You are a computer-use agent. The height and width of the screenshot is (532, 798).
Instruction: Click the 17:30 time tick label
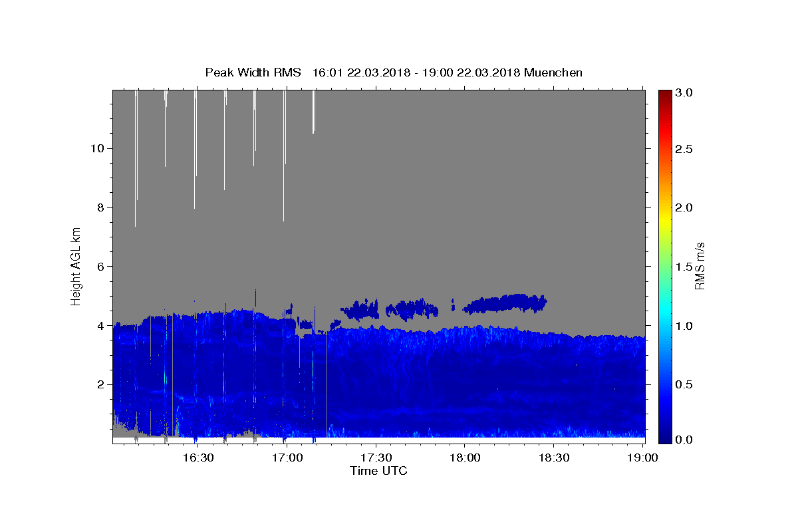coord(376,458)
